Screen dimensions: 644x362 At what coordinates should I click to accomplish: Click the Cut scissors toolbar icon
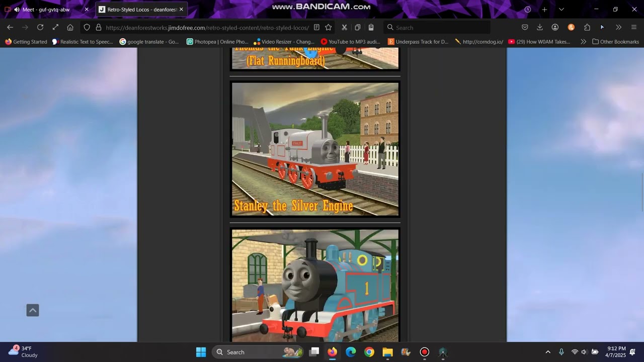pyautogui.click(x=344, y=27)
